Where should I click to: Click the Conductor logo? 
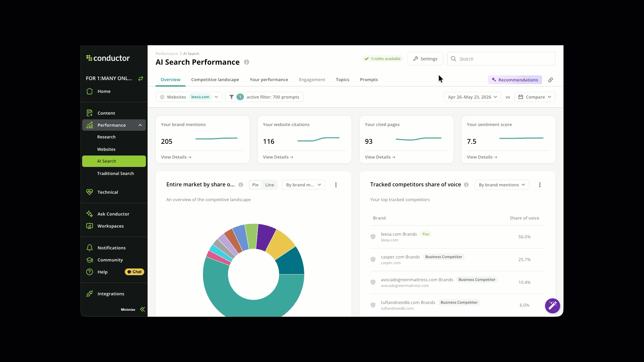coord(108,58)
